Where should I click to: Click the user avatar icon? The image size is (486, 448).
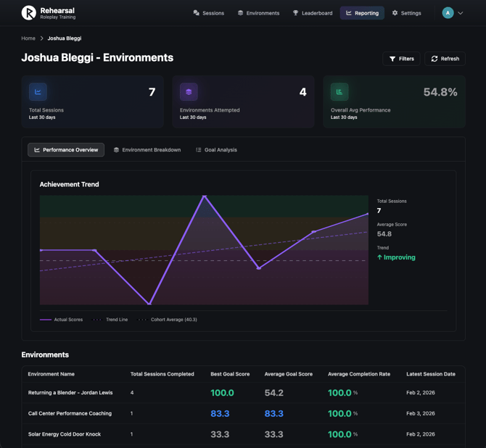click(448, 12)
